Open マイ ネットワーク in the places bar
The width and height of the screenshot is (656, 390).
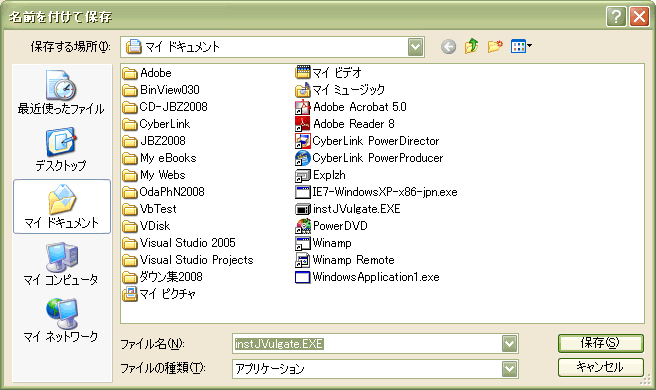[61, 321]
